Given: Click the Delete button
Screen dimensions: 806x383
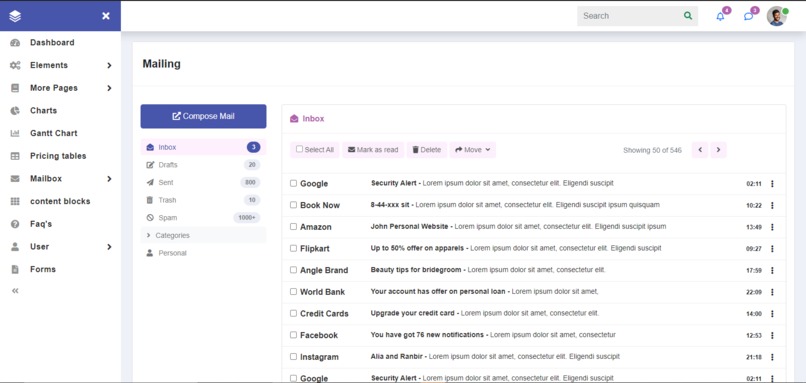Looking at the screenshot, I should click(x=427, y=150).
